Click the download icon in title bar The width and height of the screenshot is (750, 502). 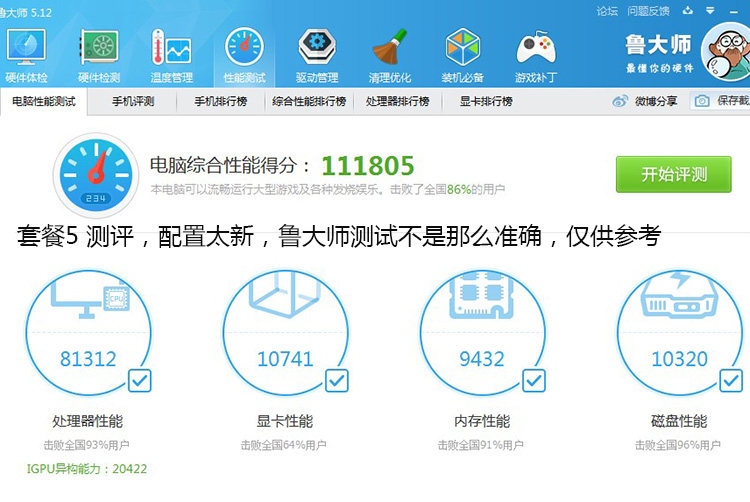click(x=687, y=10)
